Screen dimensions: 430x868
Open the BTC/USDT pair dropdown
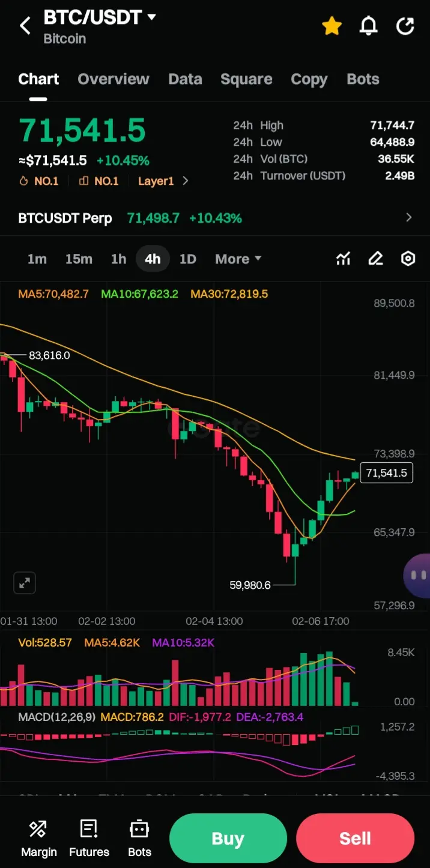coord(100,17)
